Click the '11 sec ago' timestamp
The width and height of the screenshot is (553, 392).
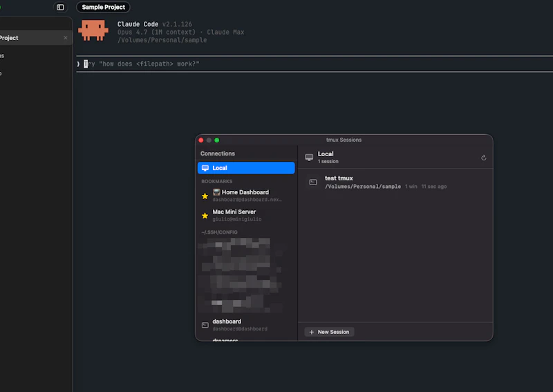coord(434,186)
